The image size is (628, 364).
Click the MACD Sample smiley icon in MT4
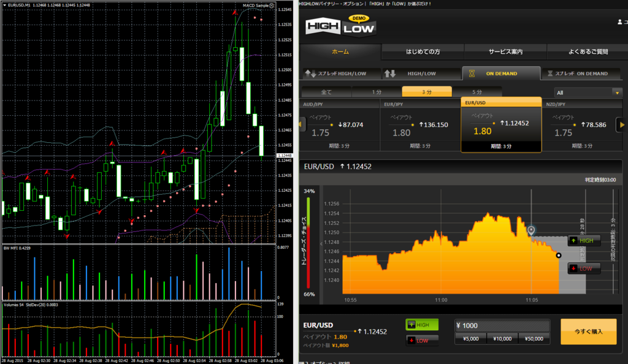click(x=272, y=5)
